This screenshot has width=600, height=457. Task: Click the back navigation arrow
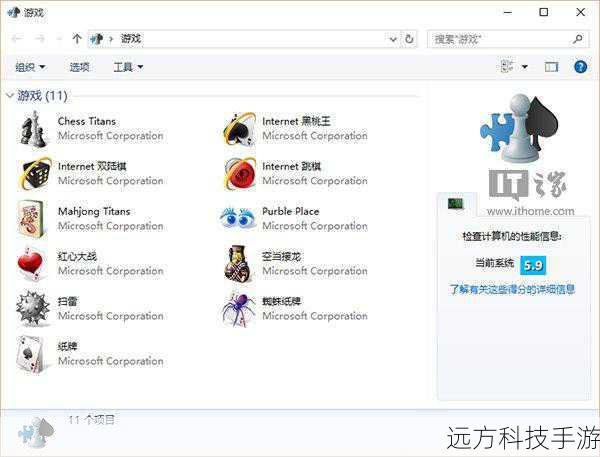(x=17, y=39)
